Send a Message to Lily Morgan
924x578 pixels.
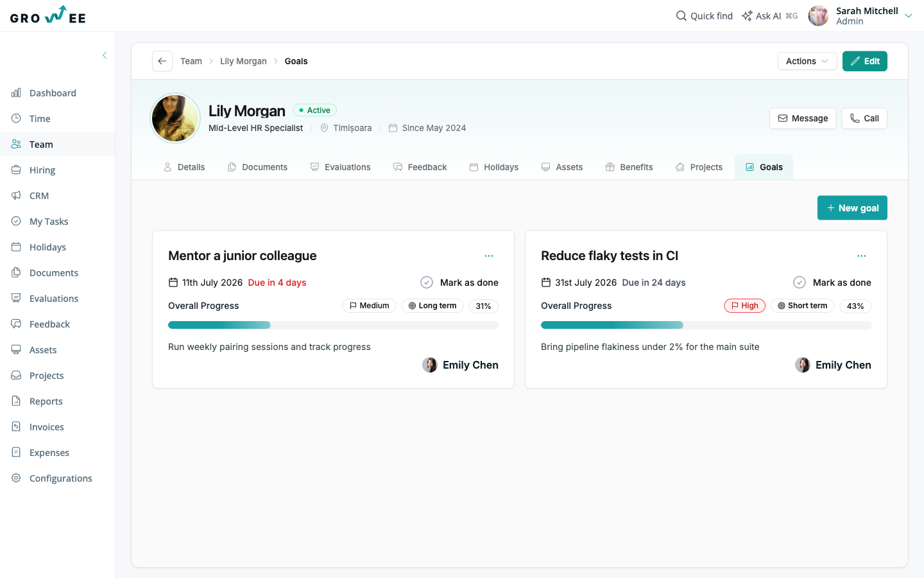(803, 118)
